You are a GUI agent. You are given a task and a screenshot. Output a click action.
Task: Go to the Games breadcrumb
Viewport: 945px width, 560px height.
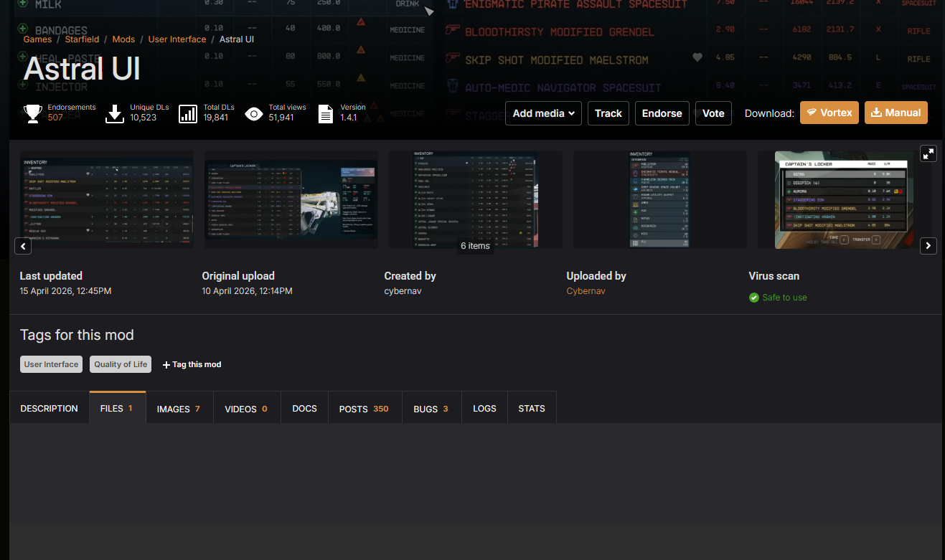pos(37,39)
